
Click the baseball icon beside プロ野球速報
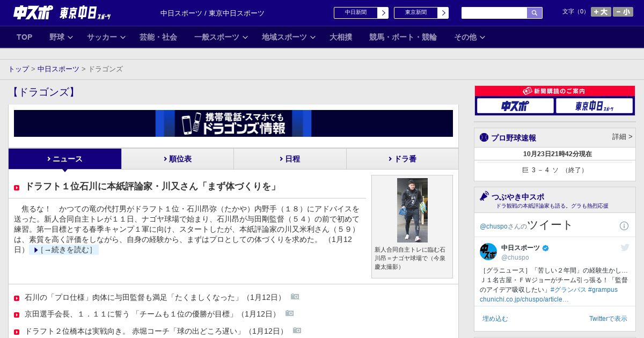[484, 137]
